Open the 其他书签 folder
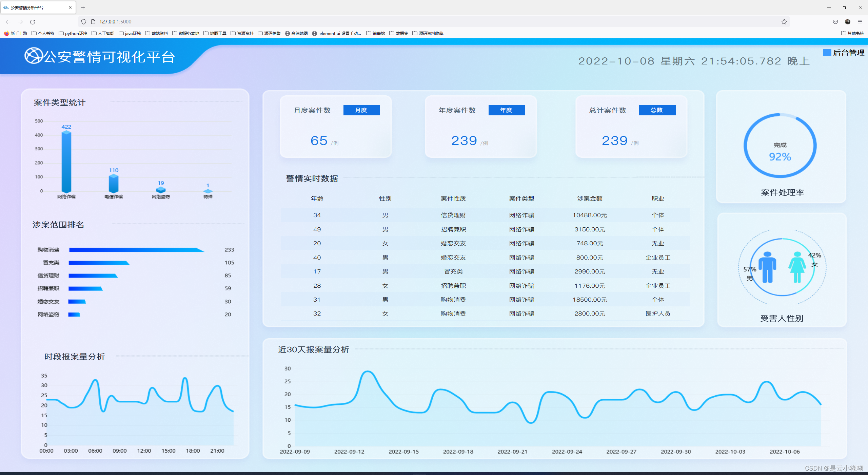 pyautogui.click(x=853, y=33)
